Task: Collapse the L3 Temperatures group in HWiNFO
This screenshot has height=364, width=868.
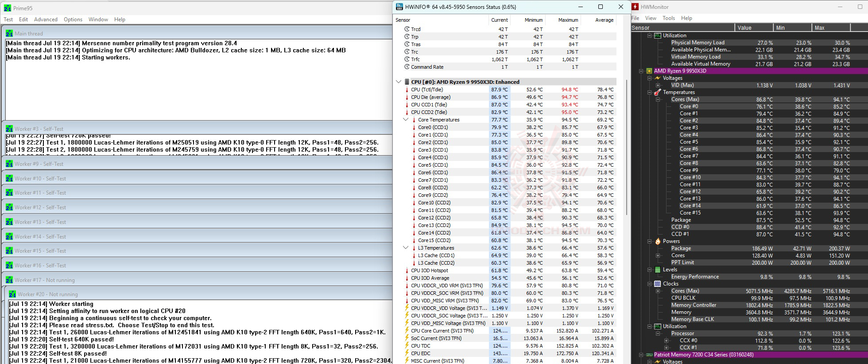Action: 406,248
